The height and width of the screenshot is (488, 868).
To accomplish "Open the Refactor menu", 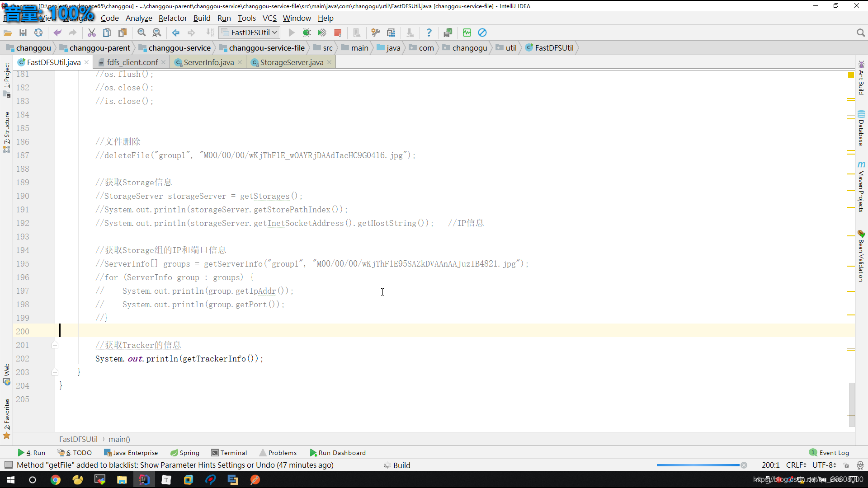I will pyautogui.click(x=173, y=18).
